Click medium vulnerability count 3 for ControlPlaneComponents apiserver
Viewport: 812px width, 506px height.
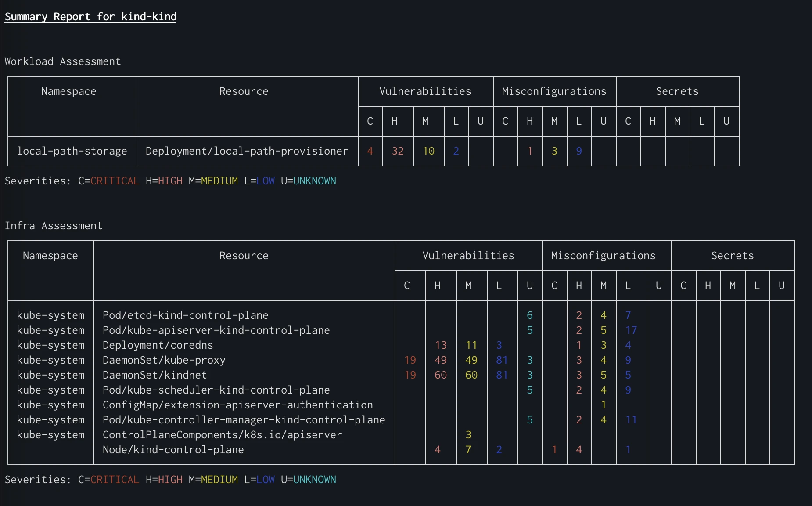(468, 435)
